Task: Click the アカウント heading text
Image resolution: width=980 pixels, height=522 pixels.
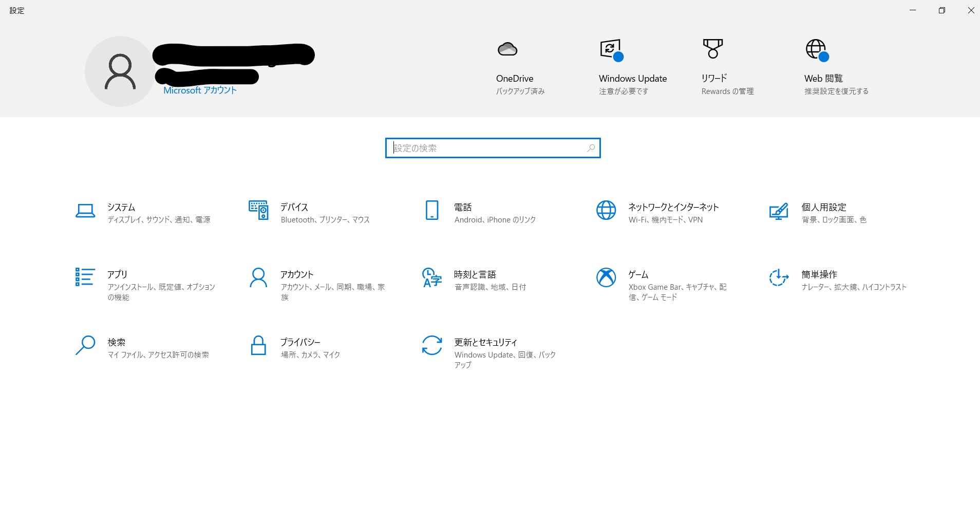Action: pos(297,274)
